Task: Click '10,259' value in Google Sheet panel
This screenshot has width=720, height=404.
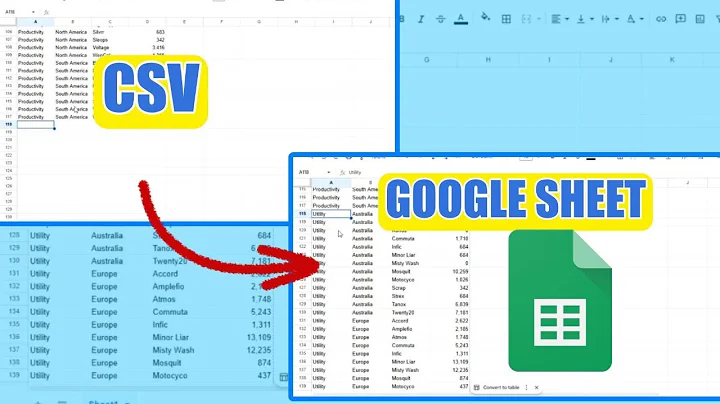Action: pyautogui.click(x=460, y=272)
